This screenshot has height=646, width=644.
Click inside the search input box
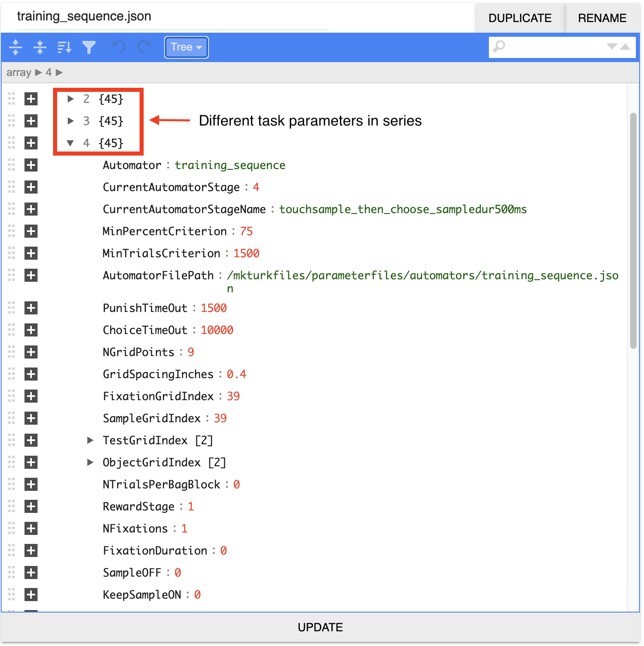click(555, 47)
